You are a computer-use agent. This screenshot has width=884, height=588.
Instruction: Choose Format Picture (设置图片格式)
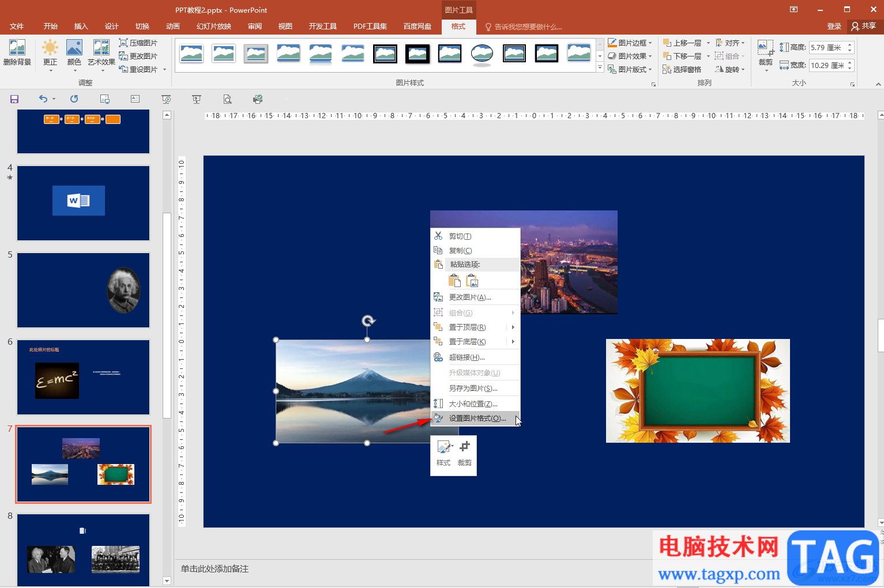point(476,419)
